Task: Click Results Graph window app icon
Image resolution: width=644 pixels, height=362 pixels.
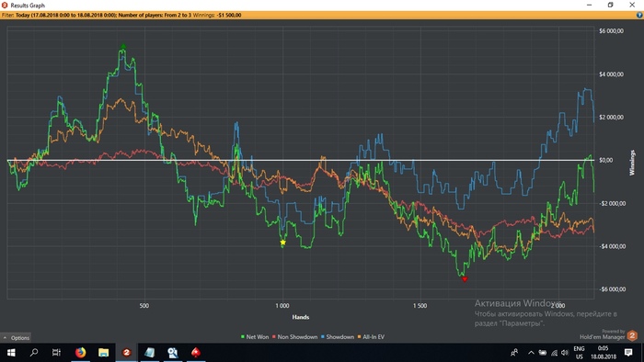Action: click(5, 6)
